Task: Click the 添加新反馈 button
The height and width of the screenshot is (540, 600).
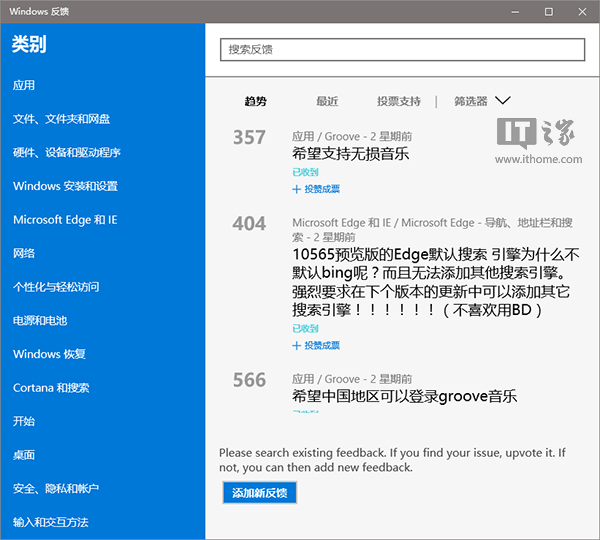Action: point(259,493)
